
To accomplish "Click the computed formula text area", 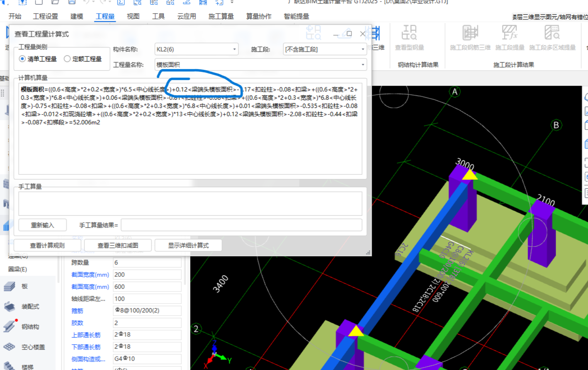I will [x=190, y=128].
